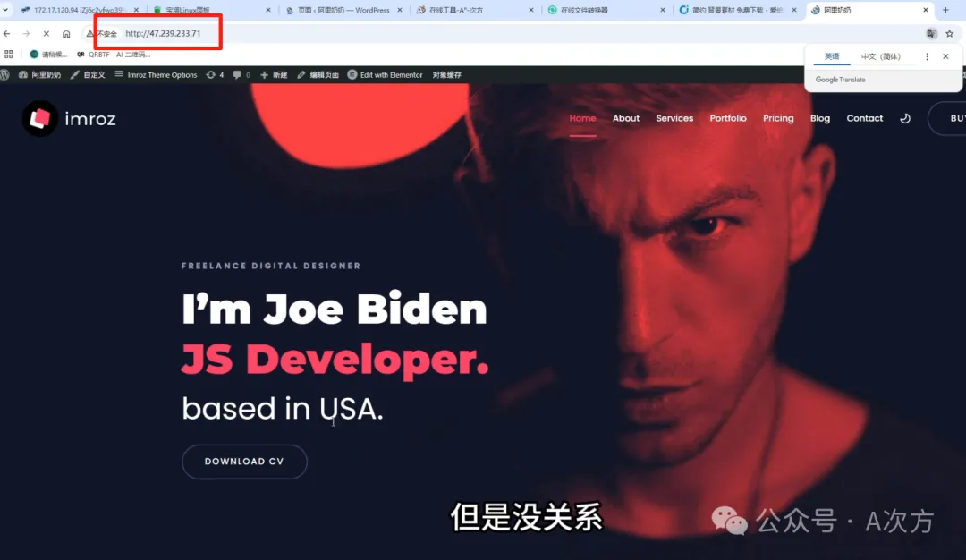View the 不安全 site security info
Viewport: 966px width, 560px height.
(102, 34)
